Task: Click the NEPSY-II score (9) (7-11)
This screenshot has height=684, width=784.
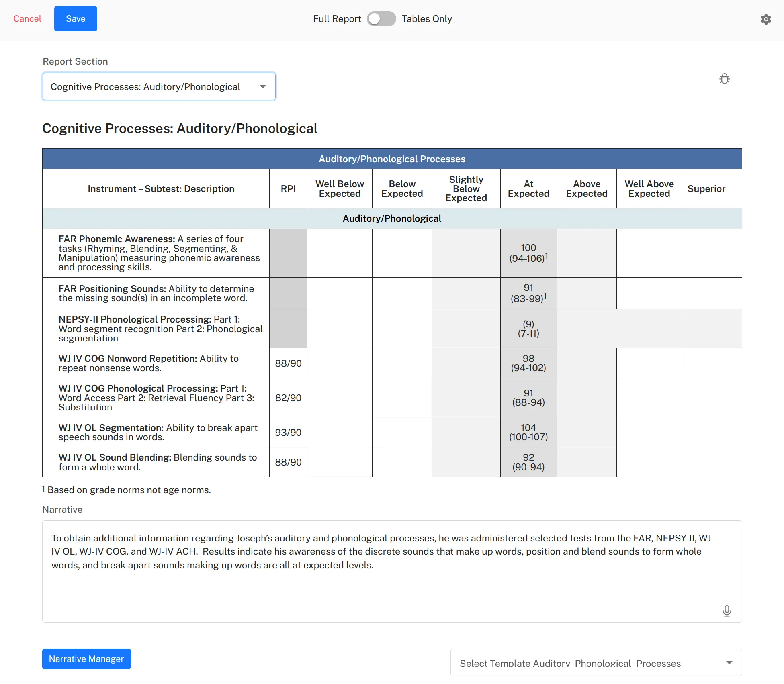Action: pyautogui.click(x=528, y=329)
